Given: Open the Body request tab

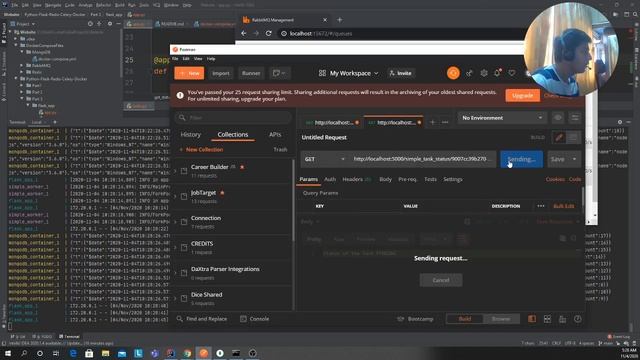Looking at the screenshot, I should (x=385, y=179).
